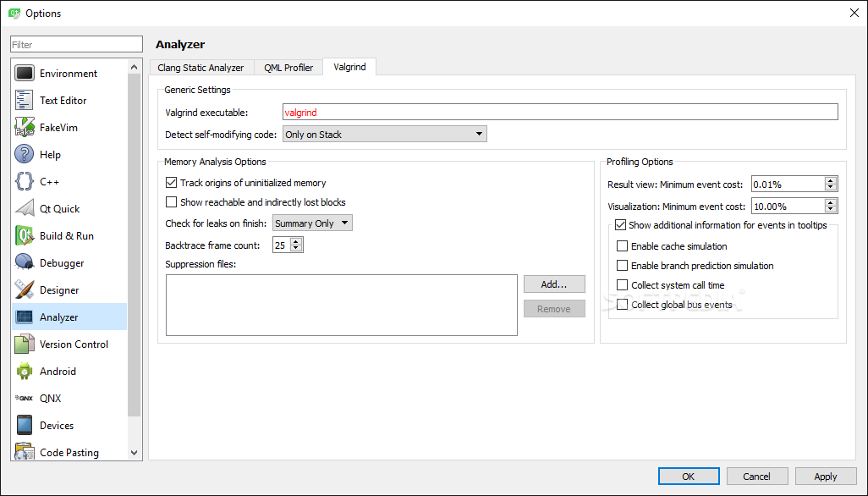The height and width of the screenshot is (496, 868).
Task: Select the Text Editor icon
Action: 25,100
